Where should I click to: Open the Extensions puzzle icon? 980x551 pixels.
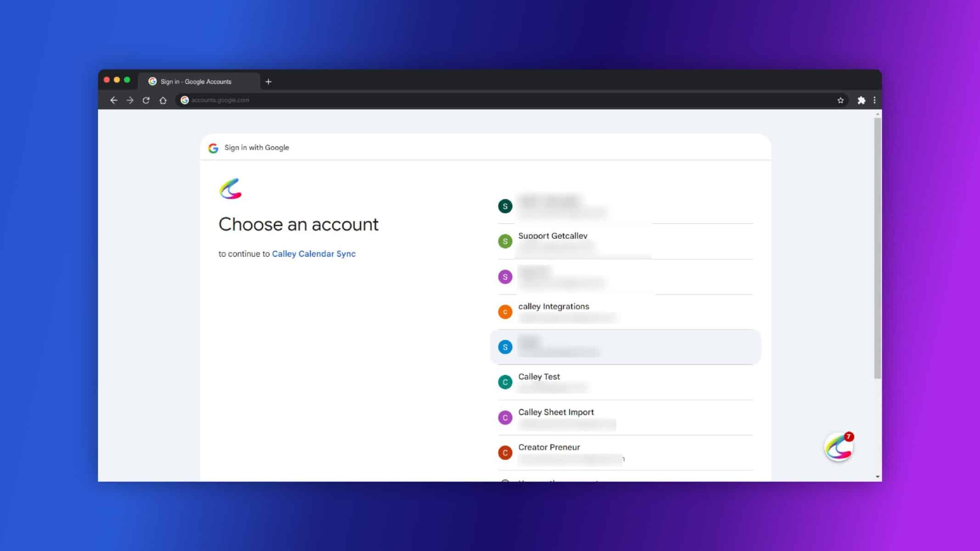(x=861, y=100)
